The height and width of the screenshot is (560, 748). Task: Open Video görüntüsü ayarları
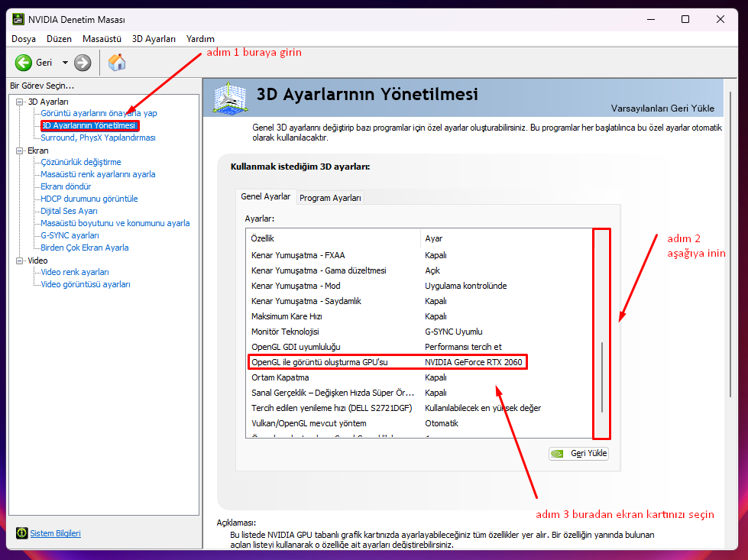pyautogui.click(x=86, y=284)
